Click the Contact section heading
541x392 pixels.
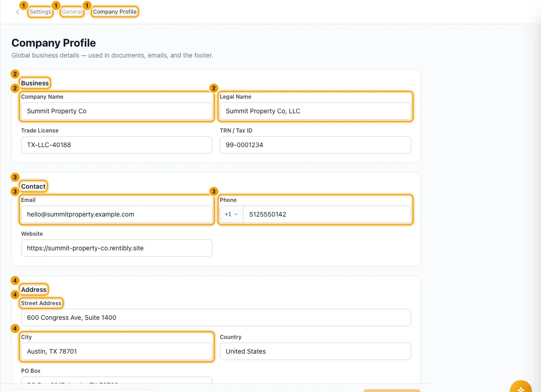[33, 186]
